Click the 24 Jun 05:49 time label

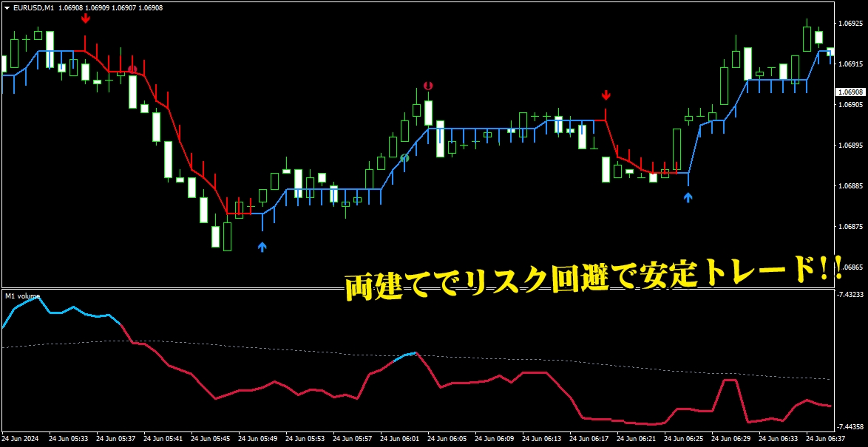(258, 438)
